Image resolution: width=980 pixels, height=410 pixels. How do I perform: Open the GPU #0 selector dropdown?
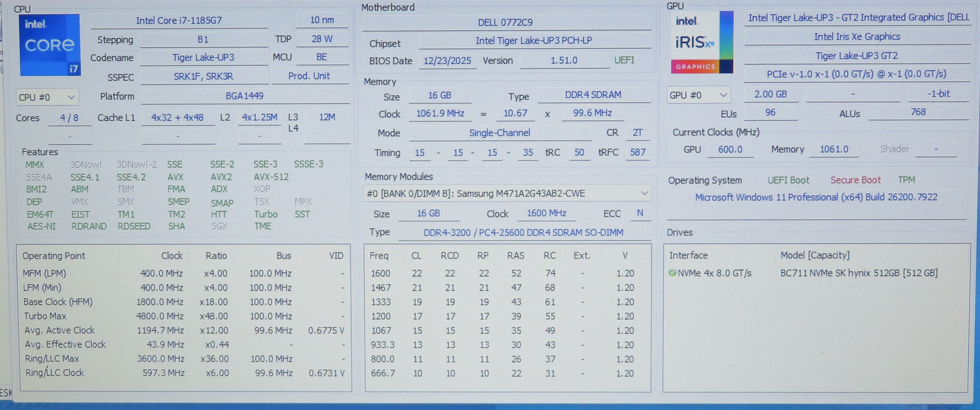click(698, 95)
